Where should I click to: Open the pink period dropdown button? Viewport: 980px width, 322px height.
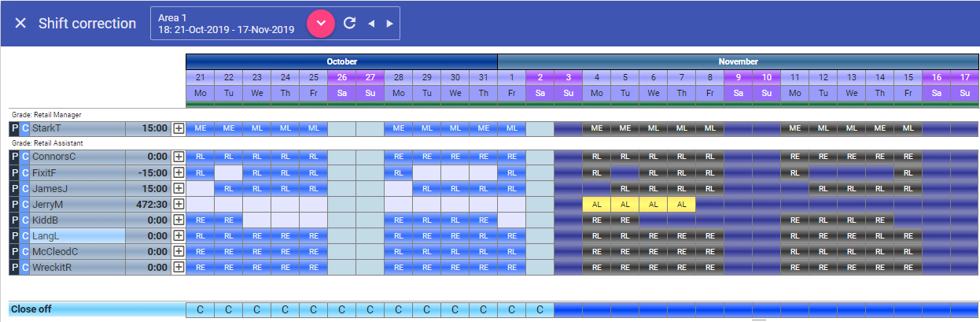pos(321,23)
